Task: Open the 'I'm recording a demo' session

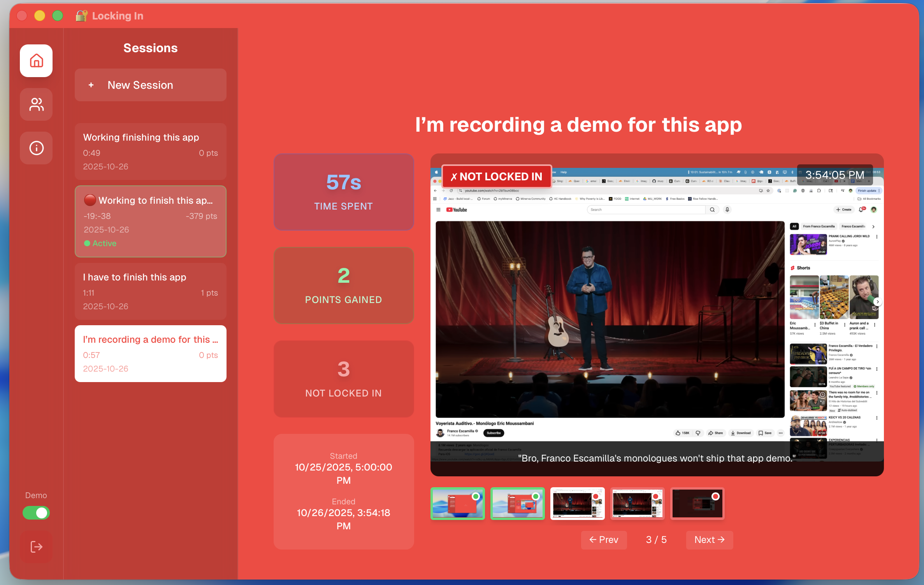Action: click(150, 354)
